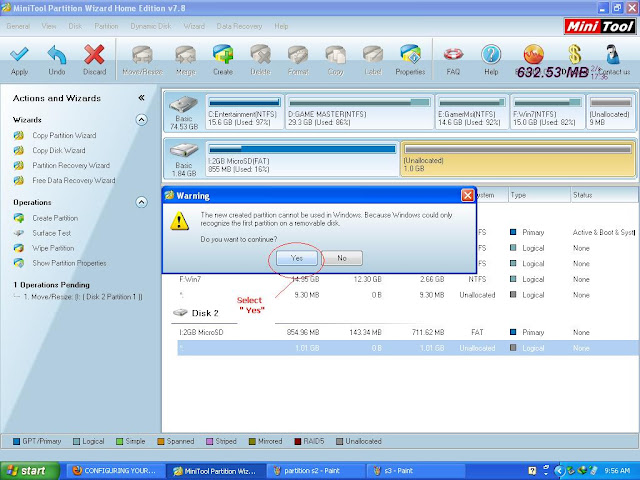The height and width of the screenshot is (480, 640).
Task: Select the F:Win7(NTFS) partition block
Action: 547,111
